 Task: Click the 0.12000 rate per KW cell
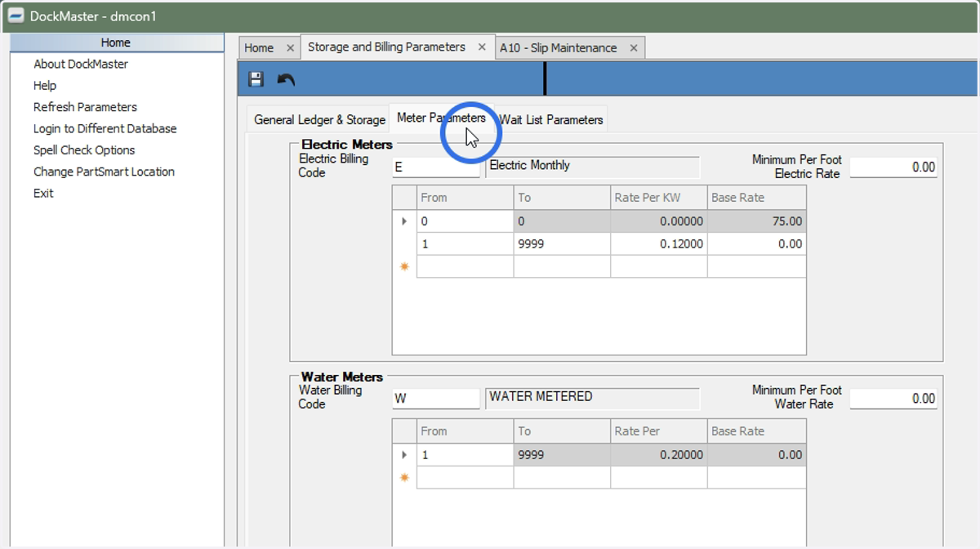point(658,244)
